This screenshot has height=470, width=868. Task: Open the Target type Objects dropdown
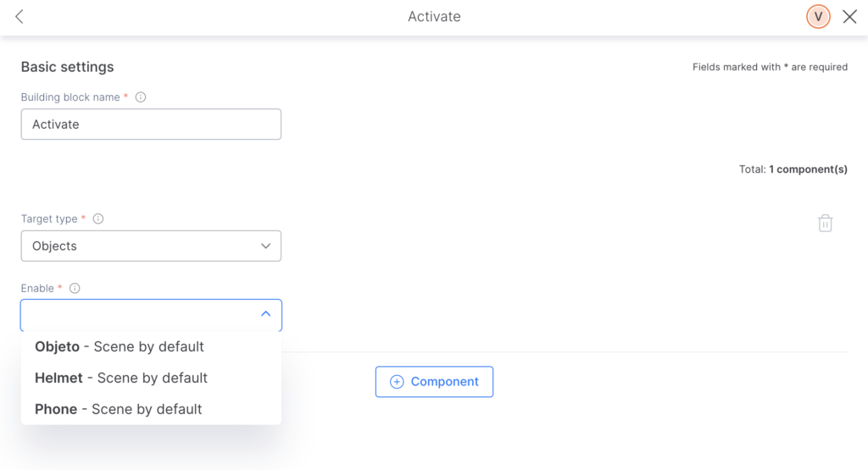[x=151, y=246]
